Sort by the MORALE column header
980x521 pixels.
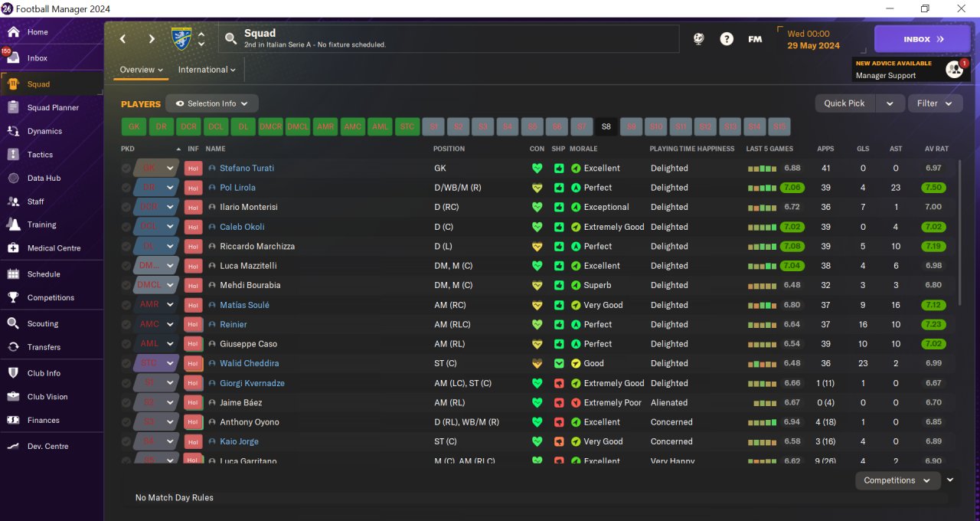click(583, 149)
